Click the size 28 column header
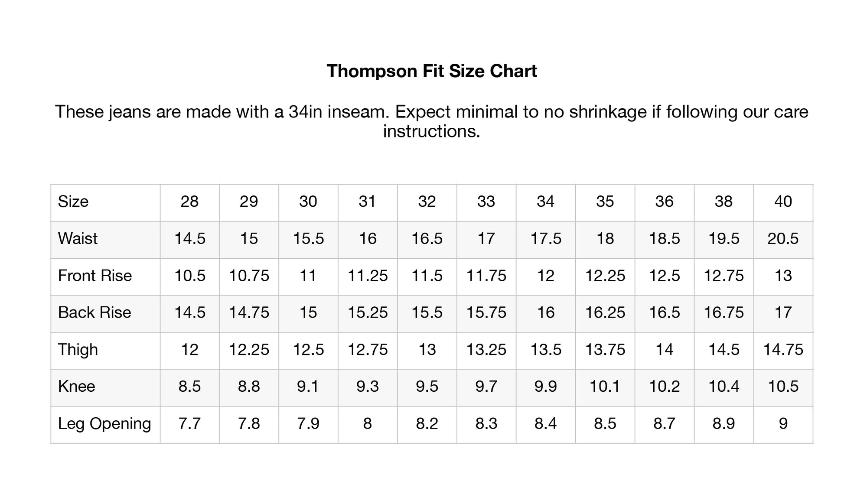The image size is (867, 504). pos(189,202)
